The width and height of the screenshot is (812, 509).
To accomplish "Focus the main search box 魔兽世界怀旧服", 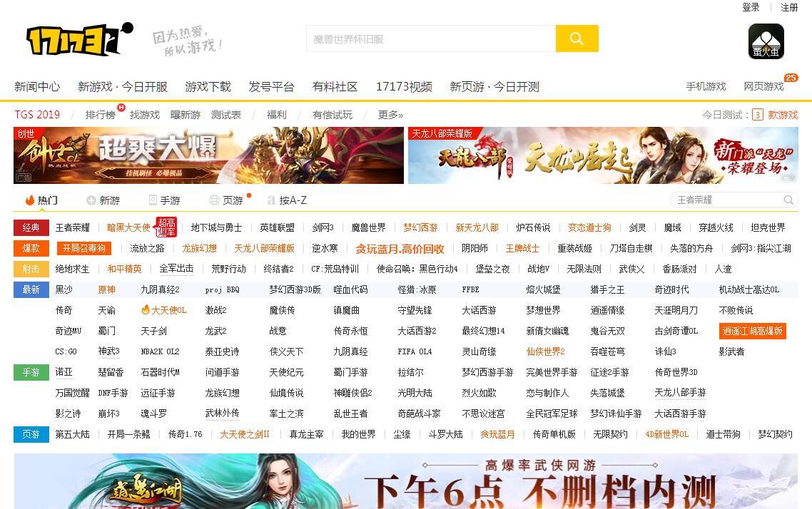I will [430, 38].
